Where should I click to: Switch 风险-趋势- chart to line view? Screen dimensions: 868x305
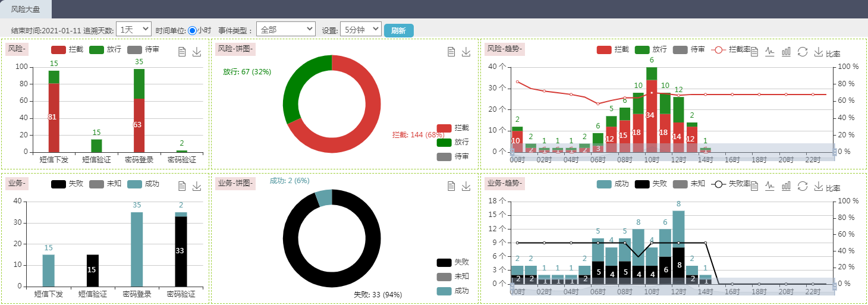(770, 52)
